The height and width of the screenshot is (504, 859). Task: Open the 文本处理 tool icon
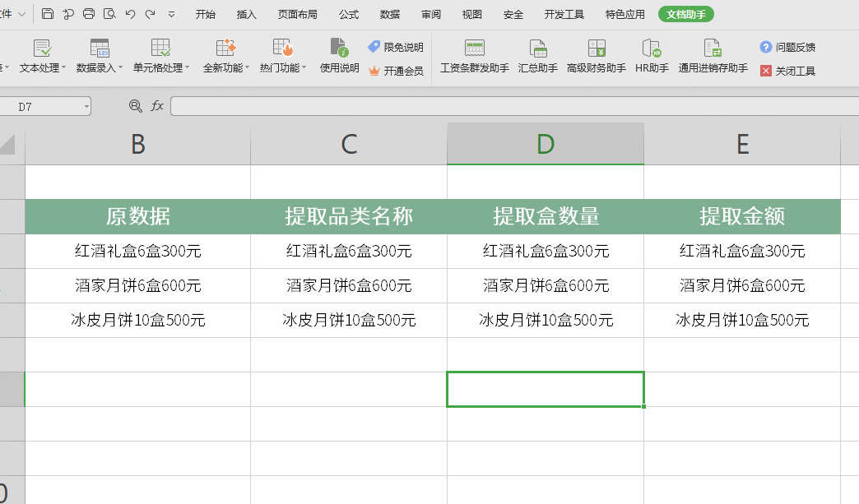tap(42, 49)
